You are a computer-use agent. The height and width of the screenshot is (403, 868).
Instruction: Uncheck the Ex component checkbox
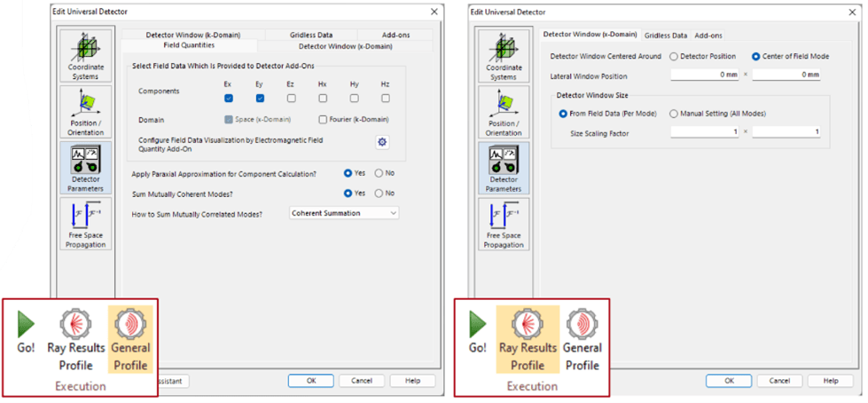tap(228, 99)
